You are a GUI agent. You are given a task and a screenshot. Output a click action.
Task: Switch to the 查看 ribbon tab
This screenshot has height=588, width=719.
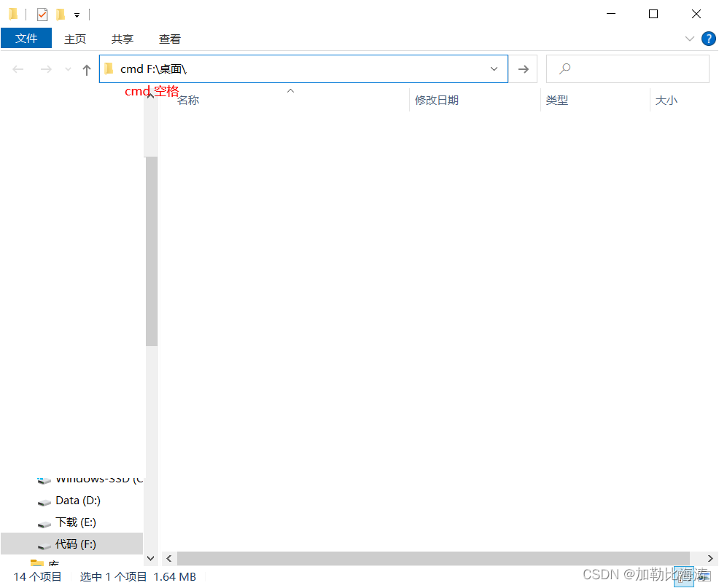[x=170, y=39]
